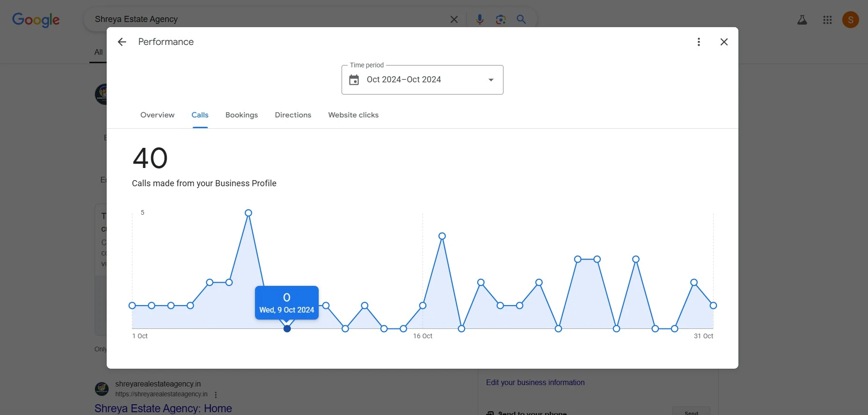
Task: Click in the Shreya Estate Agency search field
Action: (267, 19)
